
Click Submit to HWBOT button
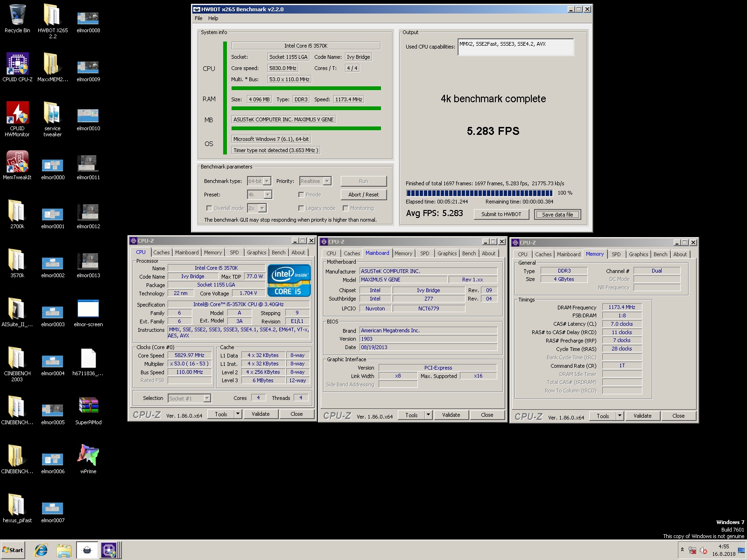501,214
